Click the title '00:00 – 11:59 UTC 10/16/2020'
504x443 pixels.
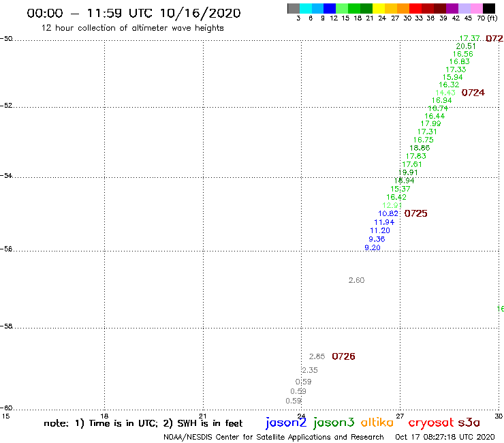pos(133,14)
